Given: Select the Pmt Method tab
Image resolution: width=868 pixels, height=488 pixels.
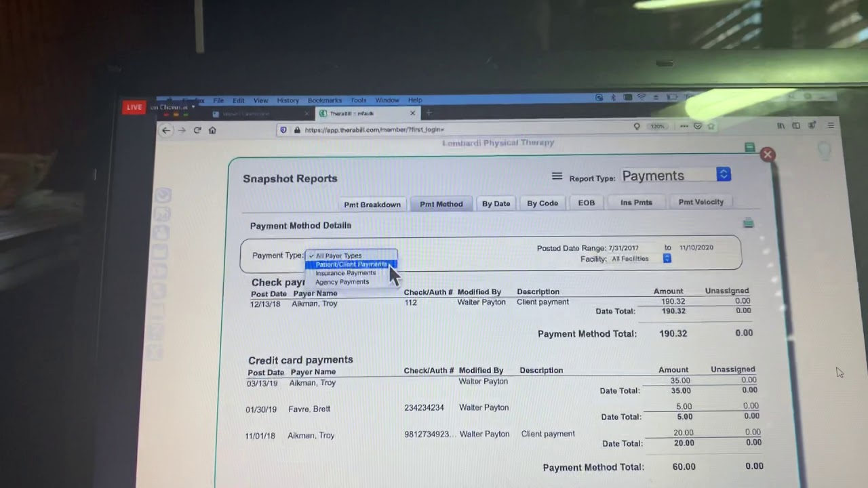Looking at the screenshot, I should tap(441, 204).
